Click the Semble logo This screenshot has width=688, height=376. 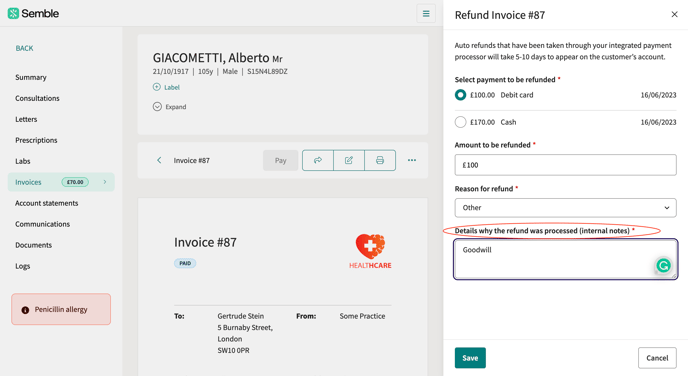tap(33, 14)
